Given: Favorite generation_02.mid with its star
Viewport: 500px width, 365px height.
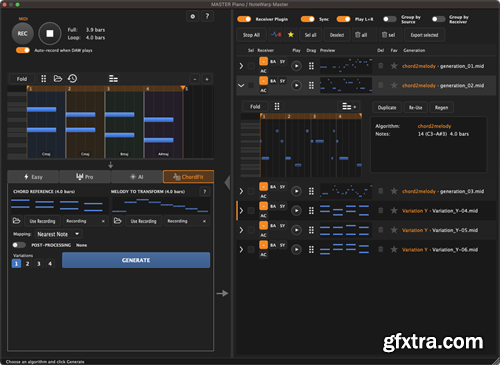Looking at the screenshot, I should click(x=394, y=85).
